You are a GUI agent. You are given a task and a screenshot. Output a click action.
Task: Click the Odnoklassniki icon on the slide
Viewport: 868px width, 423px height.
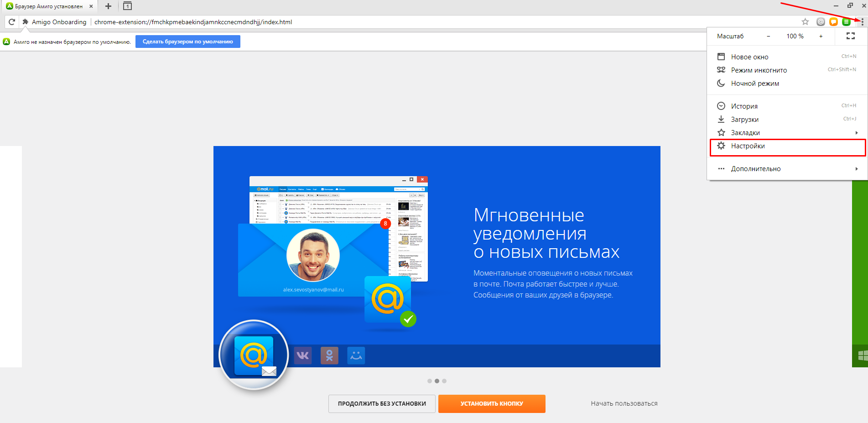[x=329, y=355]
